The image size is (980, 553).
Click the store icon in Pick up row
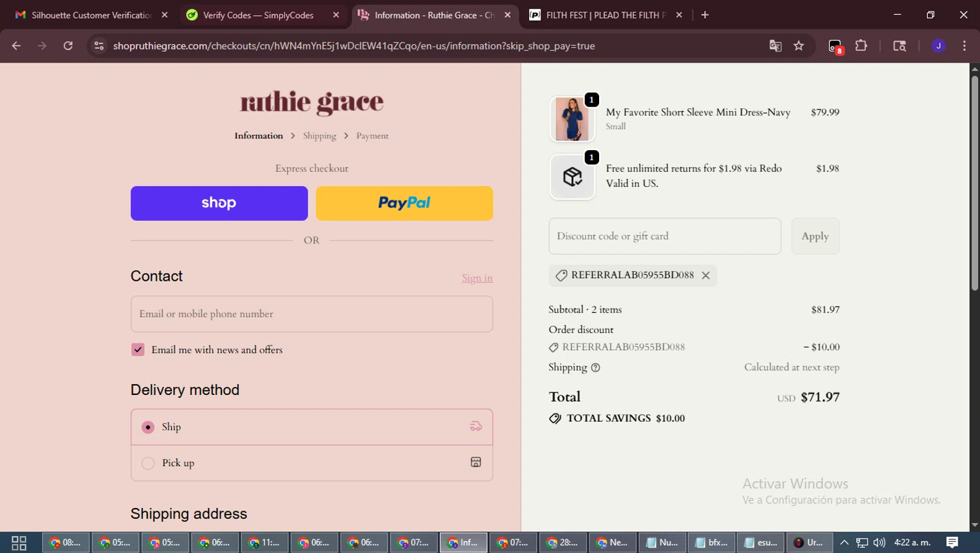[x=476, y=462]
